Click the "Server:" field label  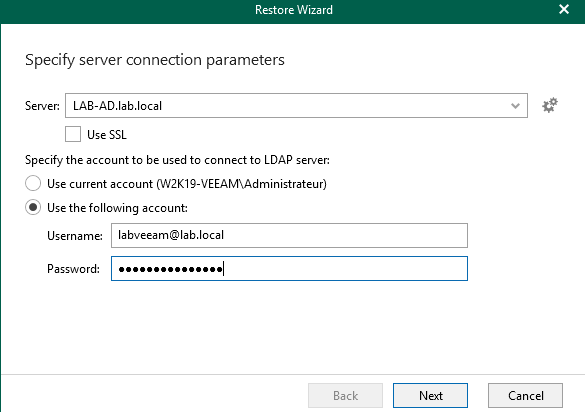pos(42,106)
